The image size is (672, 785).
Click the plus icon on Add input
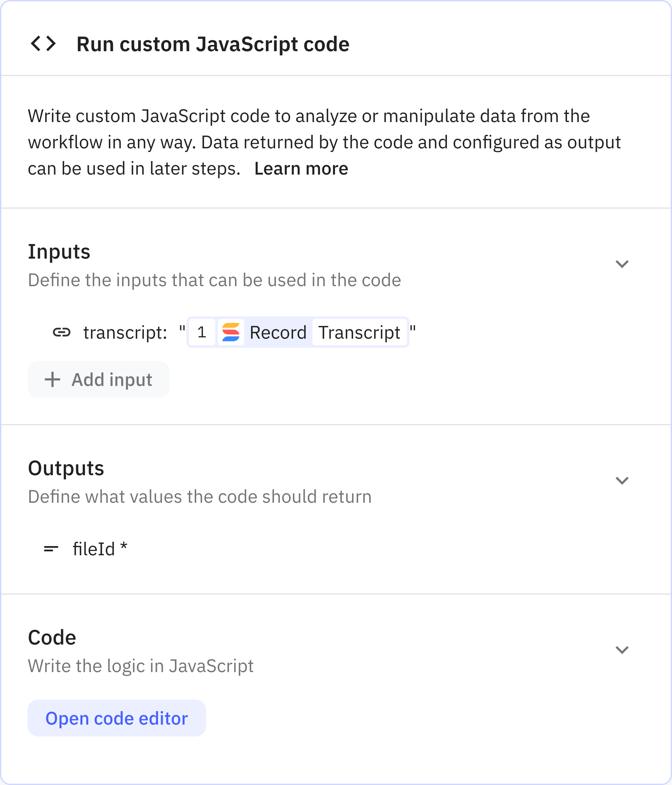click(52, 379)
